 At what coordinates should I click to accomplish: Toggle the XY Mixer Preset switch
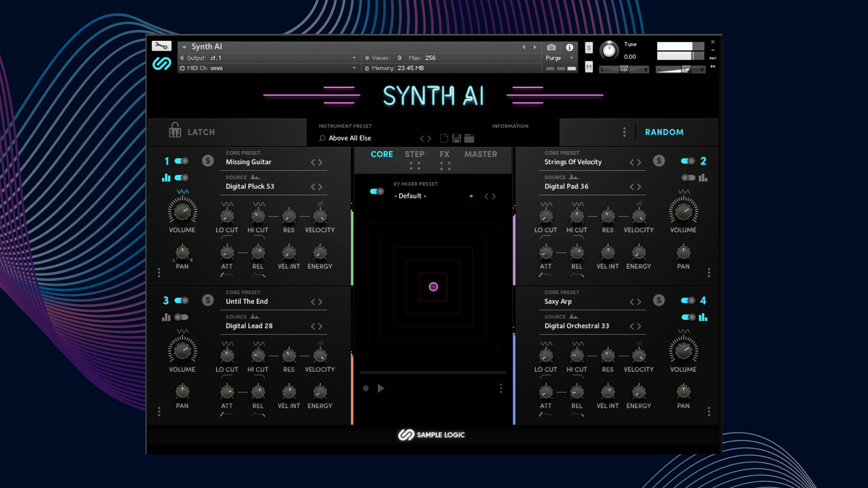375,192
